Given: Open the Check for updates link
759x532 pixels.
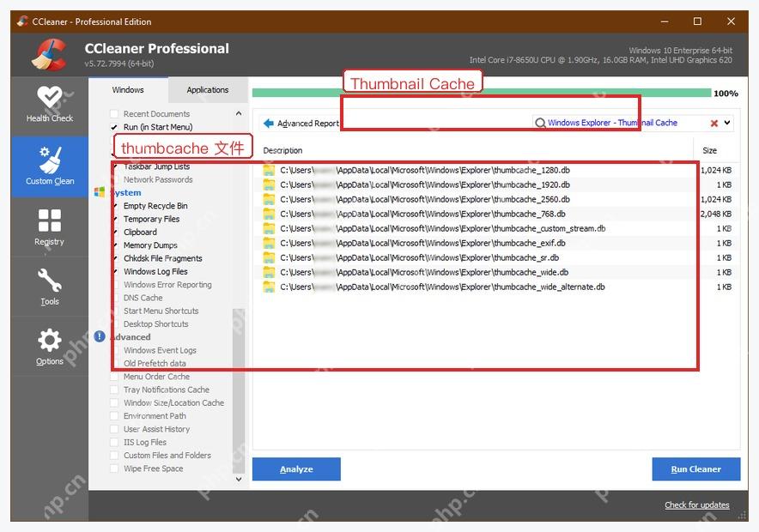Looking at the screenshot, I should (x=697, y=505).
